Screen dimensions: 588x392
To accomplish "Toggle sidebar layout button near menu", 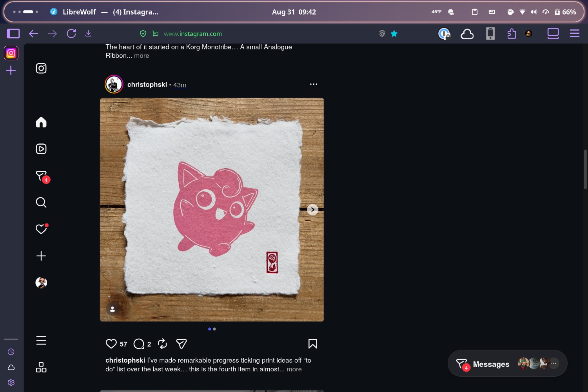I will click(553, 34).
